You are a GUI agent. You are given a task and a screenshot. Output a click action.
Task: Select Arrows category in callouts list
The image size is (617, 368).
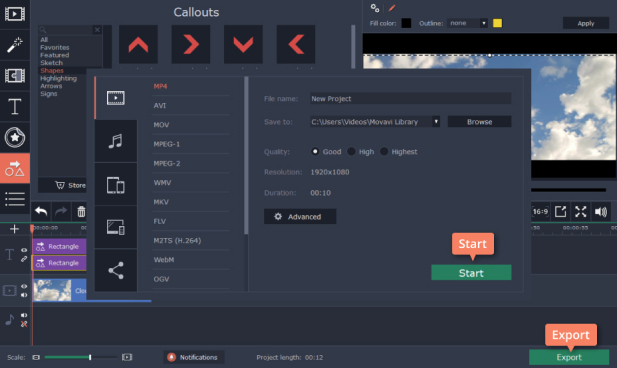(x=51, y=86)
